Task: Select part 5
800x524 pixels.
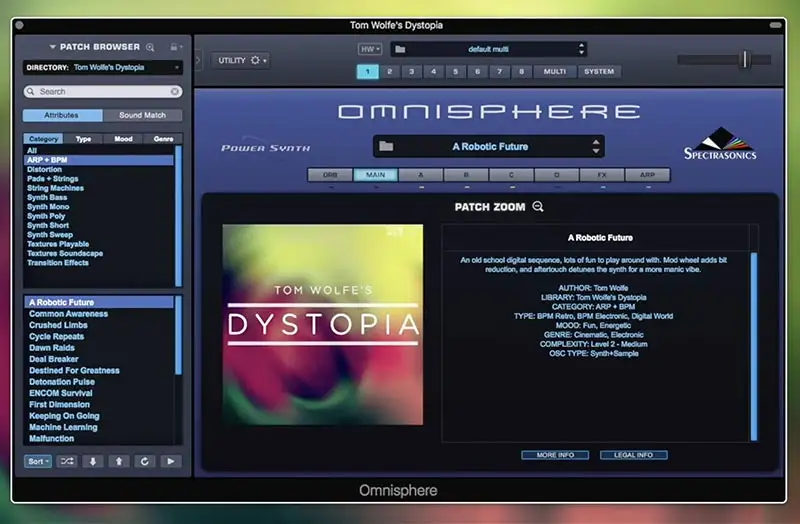Action: (456, 71)
